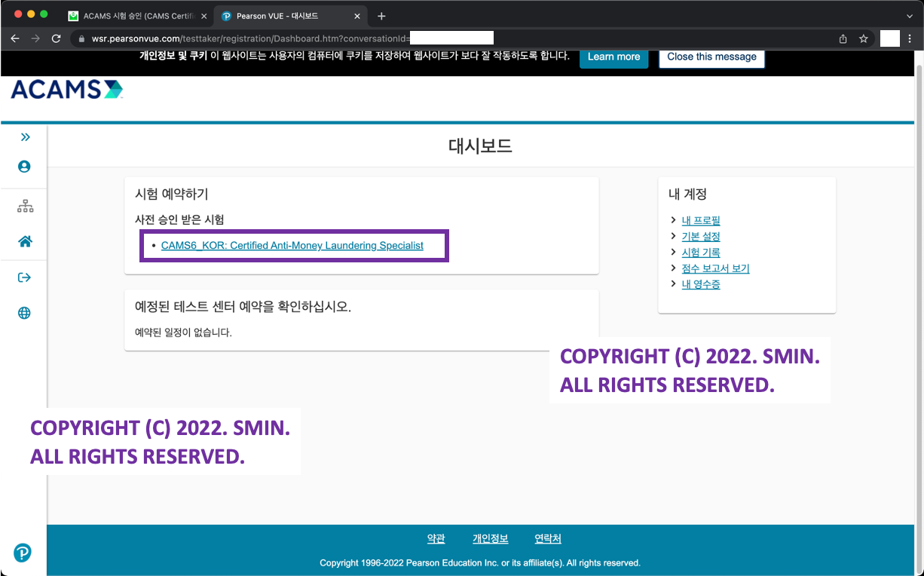Image resolution: width=924 pixels, height=576 pixels.
Task: Open the 개인정보 footer link
Action: coord(490,539)
